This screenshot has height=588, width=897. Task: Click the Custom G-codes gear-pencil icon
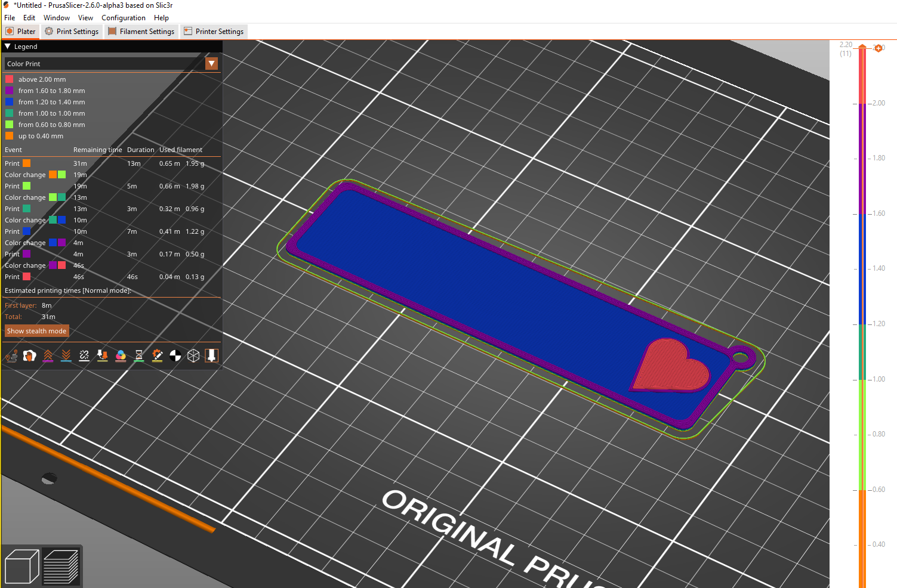(x=157, y=356)
